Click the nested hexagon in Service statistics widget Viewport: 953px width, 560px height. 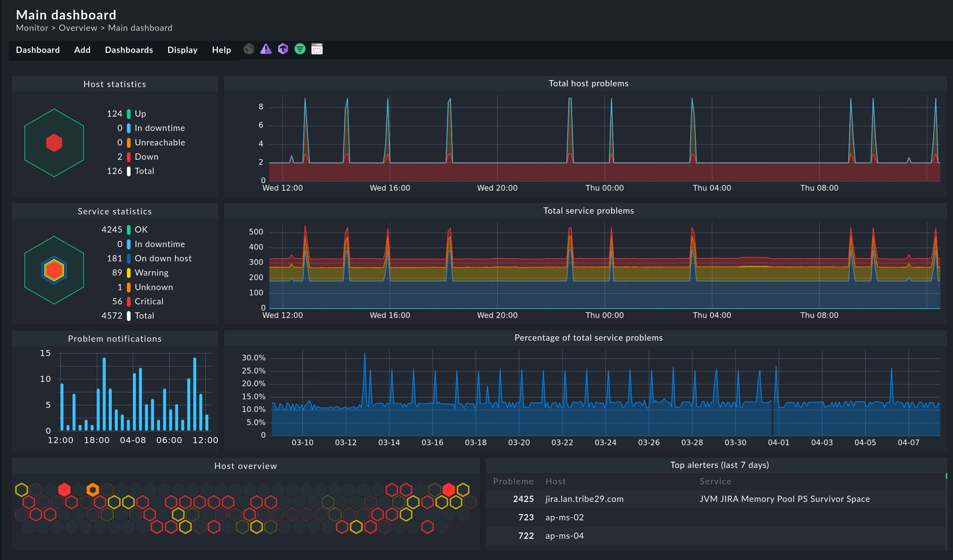coord(54,271)
